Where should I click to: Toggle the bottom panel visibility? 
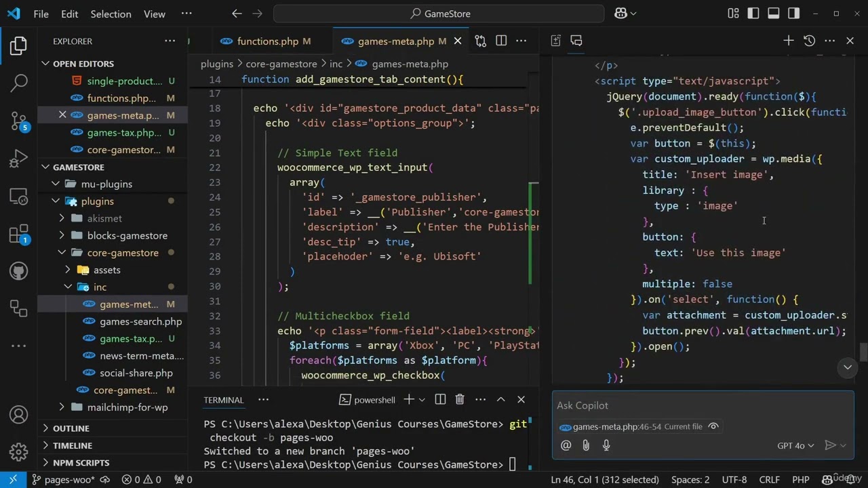pos(774,14)
